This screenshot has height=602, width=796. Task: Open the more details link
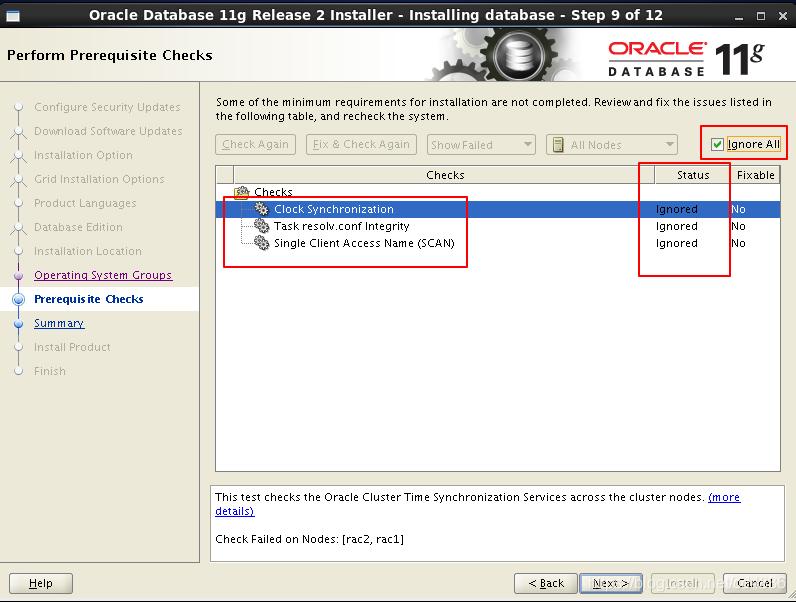[724, 497]
